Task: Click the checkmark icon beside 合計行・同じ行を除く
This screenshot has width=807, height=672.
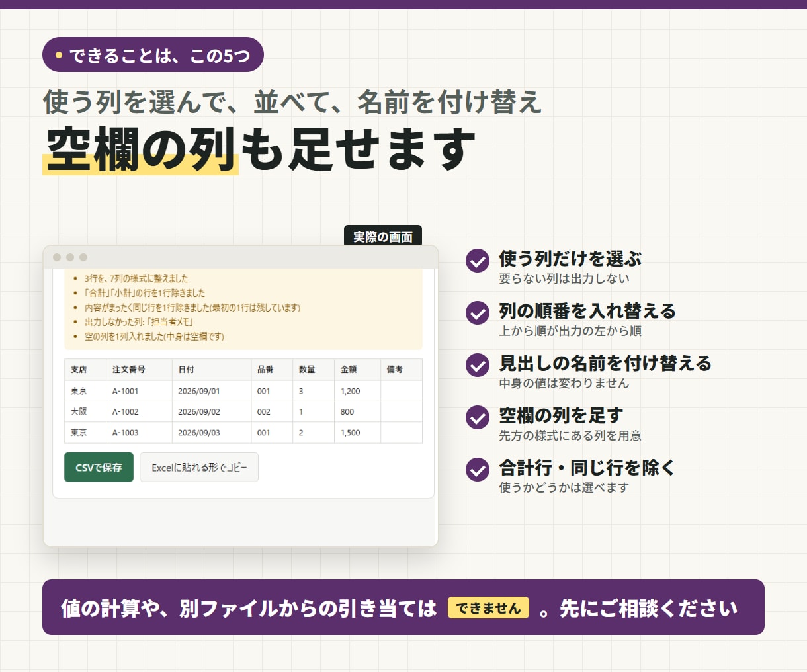Action: (x=478, y=470)
